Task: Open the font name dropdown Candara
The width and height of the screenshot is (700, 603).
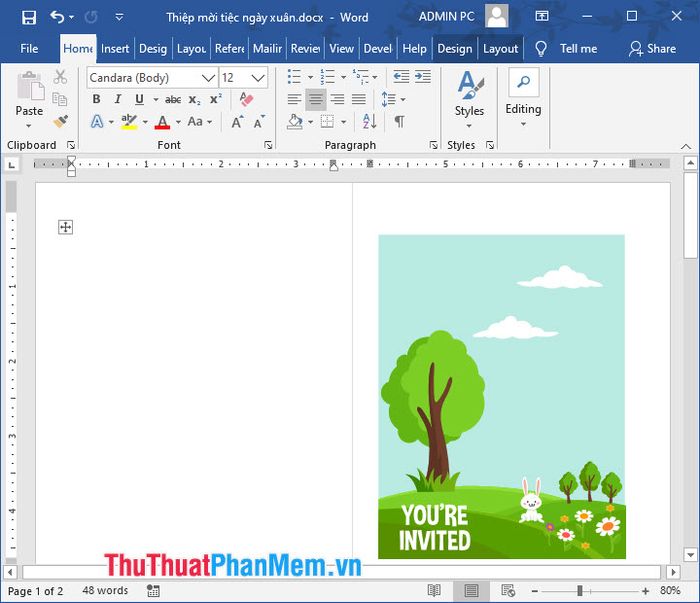Action: [x=208, y=77]
